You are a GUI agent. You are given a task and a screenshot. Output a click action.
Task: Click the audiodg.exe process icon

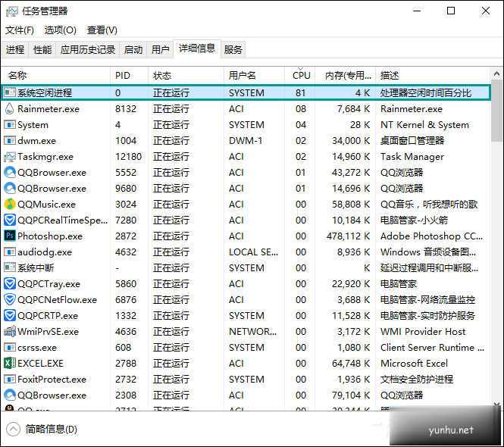click(x=10, y=252)
